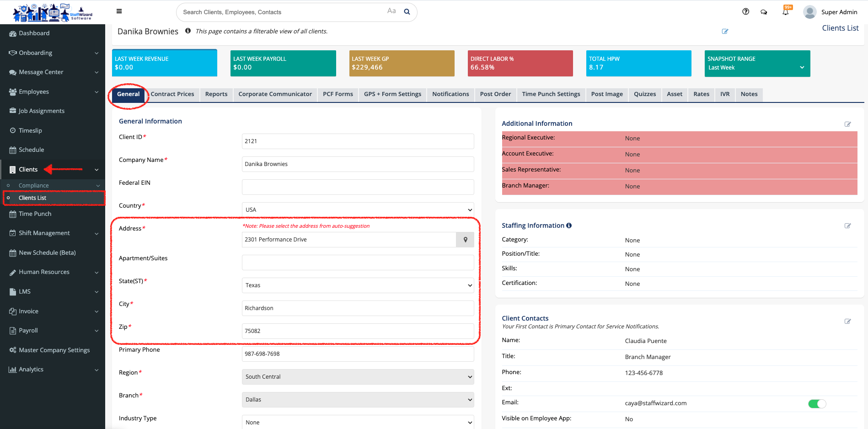
Task: Click the Last Week GP gold tile
Action: coord(402,64)
